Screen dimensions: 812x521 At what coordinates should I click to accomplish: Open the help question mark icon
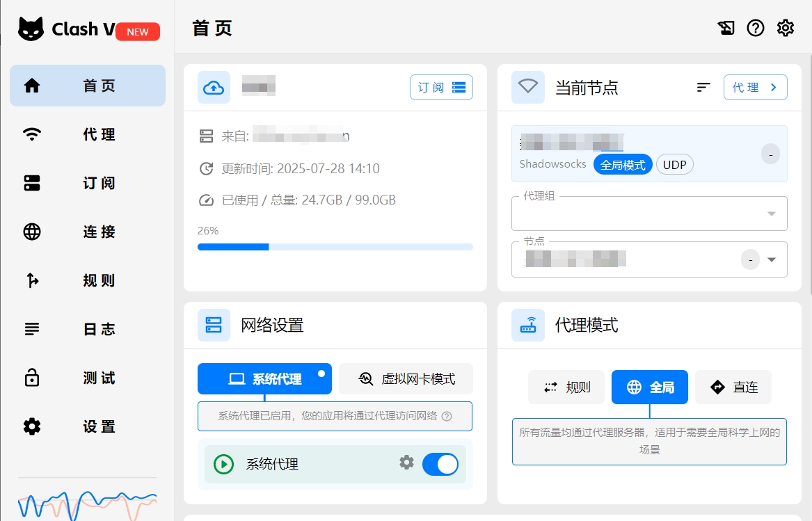(756, 28)
